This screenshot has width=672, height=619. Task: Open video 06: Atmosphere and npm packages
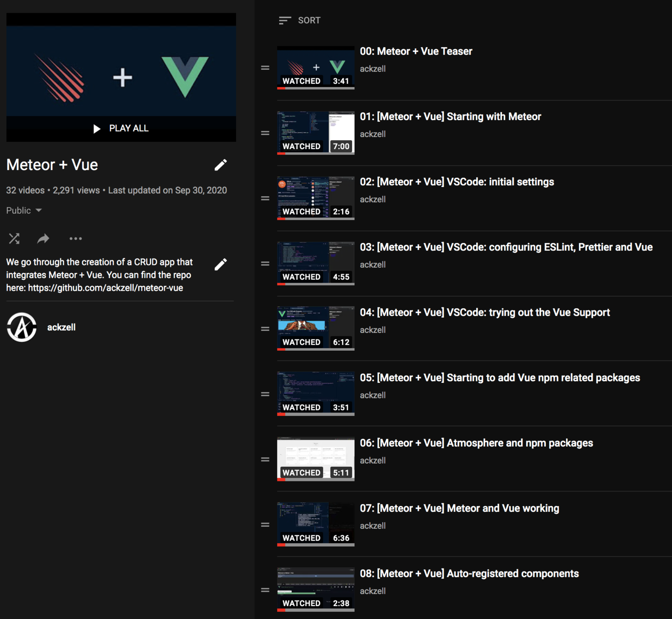pyautogui.click(x=476, y=443)
